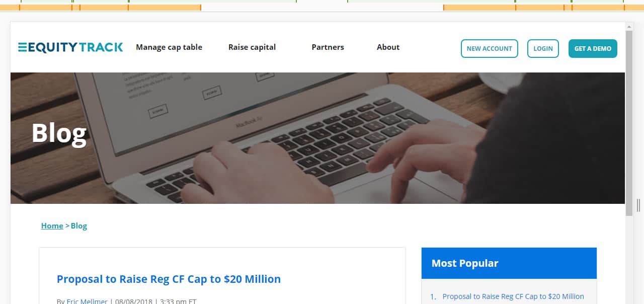Click the page scrollbar up arrow

click(x=629, y=26)
